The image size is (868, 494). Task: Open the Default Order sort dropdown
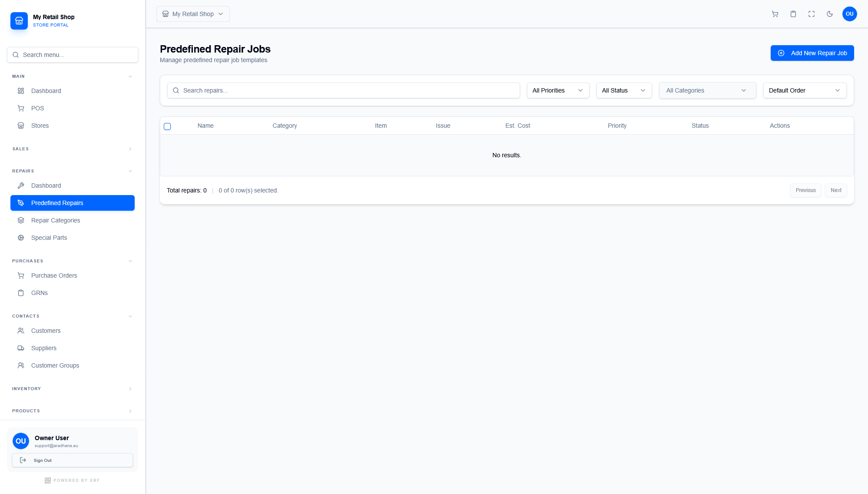805,90
